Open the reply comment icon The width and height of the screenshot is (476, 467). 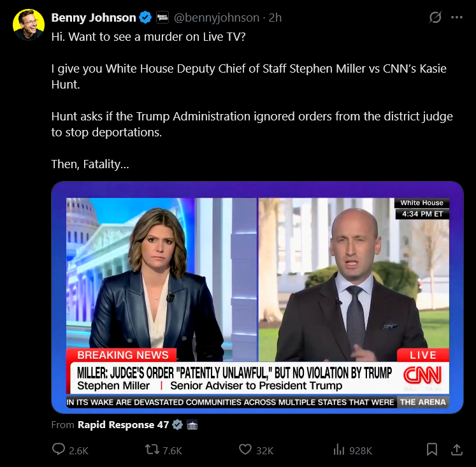click(59, 449)
